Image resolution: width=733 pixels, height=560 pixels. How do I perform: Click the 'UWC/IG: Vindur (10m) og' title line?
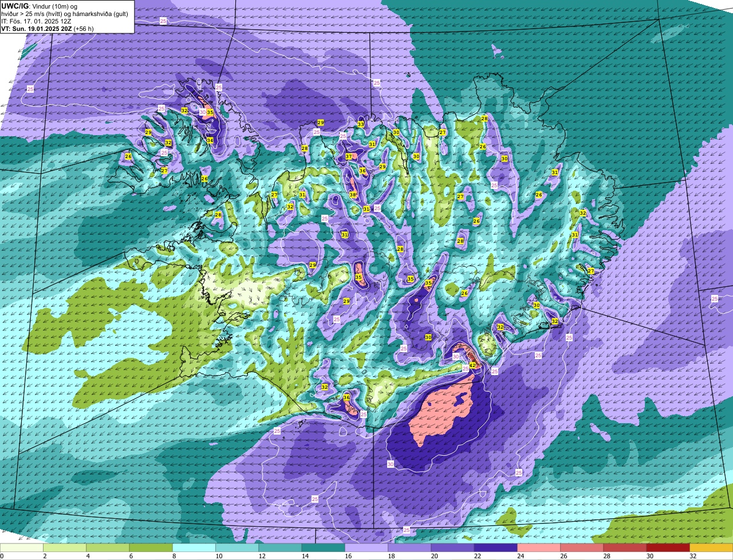pyautogui.click(x=39, y=6)
